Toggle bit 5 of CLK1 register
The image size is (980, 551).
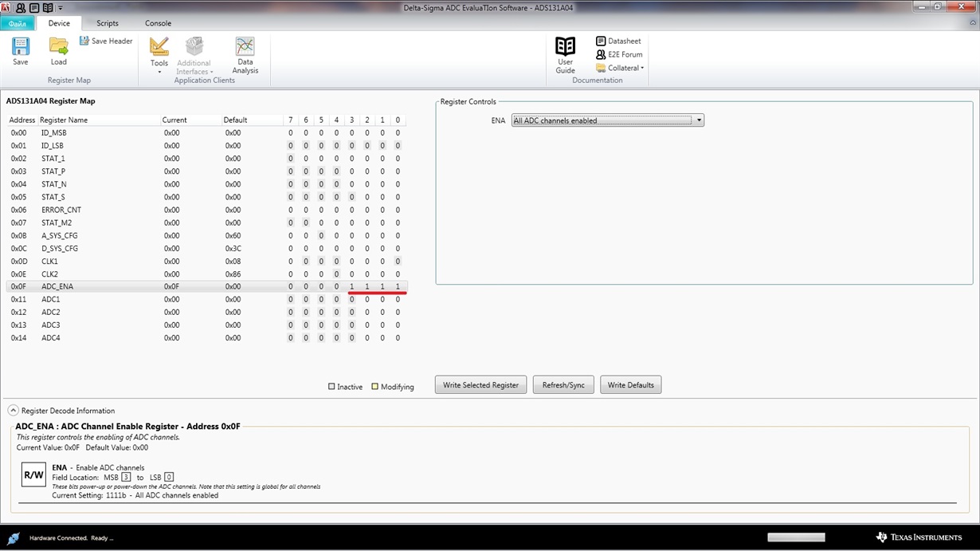[x=321, y=262]
